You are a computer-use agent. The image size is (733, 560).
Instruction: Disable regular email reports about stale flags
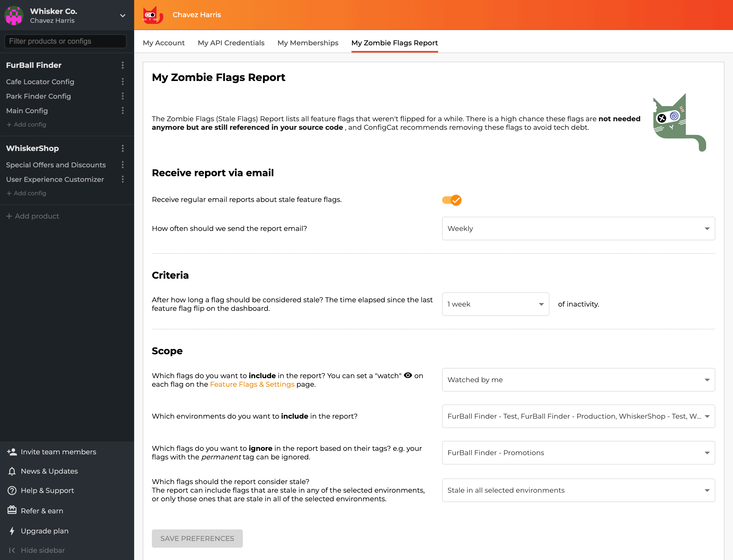[x=451, y=200]
